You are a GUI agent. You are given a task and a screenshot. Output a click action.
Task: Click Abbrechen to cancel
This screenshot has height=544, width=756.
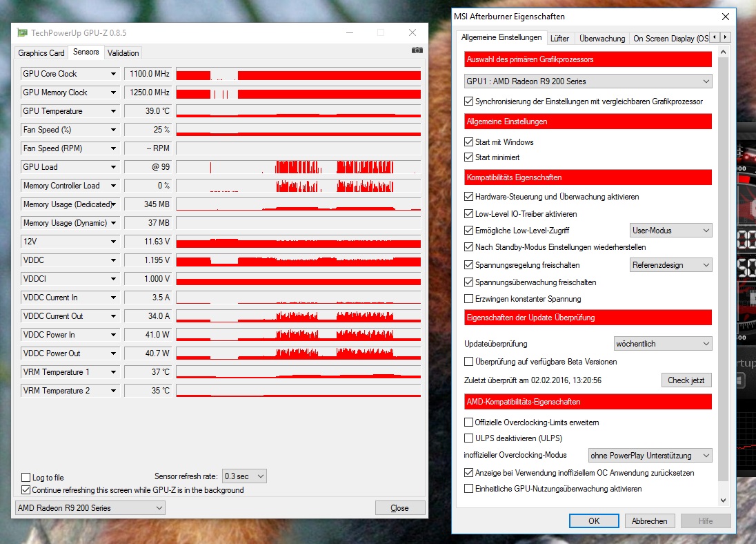pos(650,521)
